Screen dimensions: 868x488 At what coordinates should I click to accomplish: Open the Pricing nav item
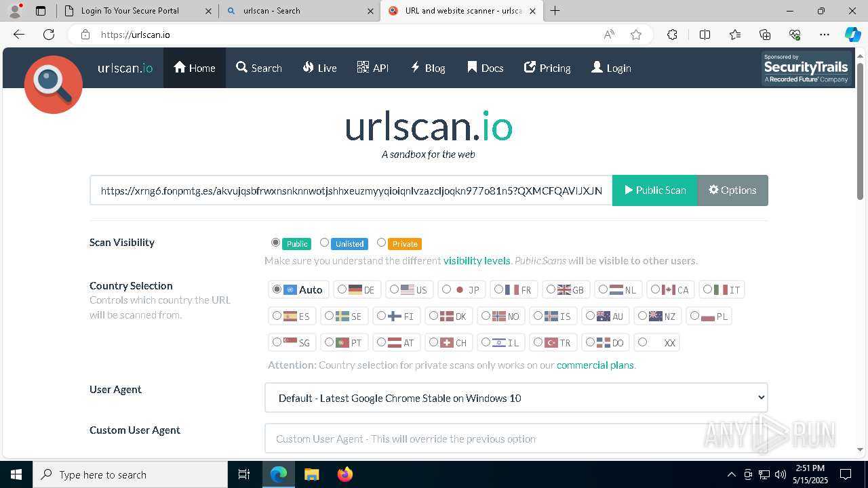pyautogui.click(x=547, y=68)
